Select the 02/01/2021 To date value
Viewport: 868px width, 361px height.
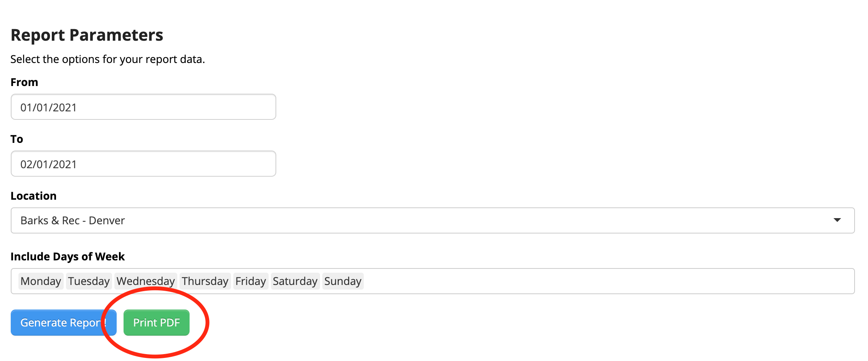point(49,164)
